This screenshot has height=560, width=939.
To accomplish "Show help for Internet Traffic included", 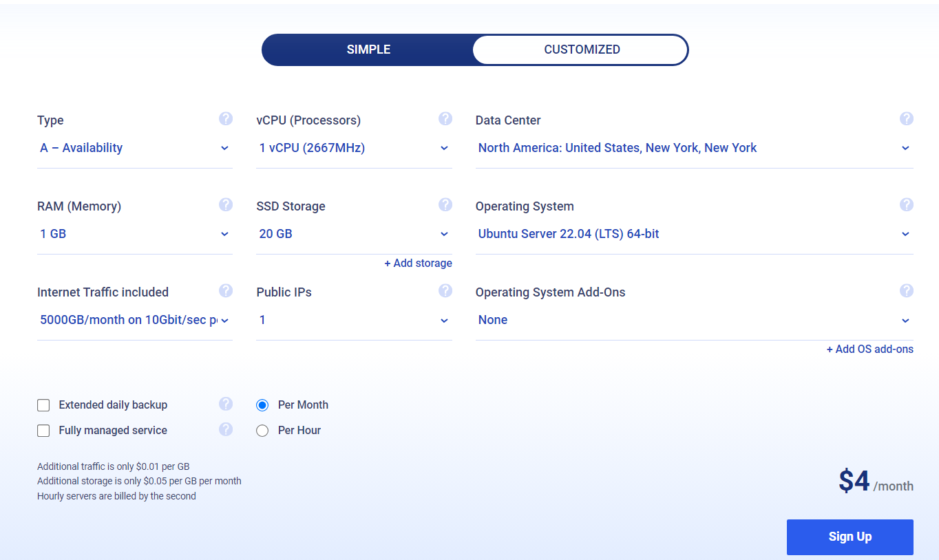I will (x=226, y=291).
